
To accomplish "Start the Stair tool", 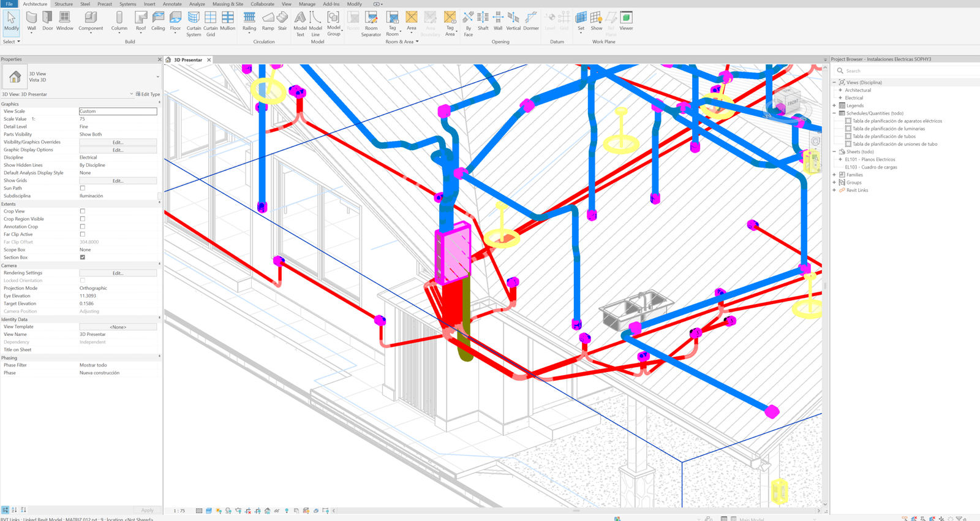I will pos(282,21).
